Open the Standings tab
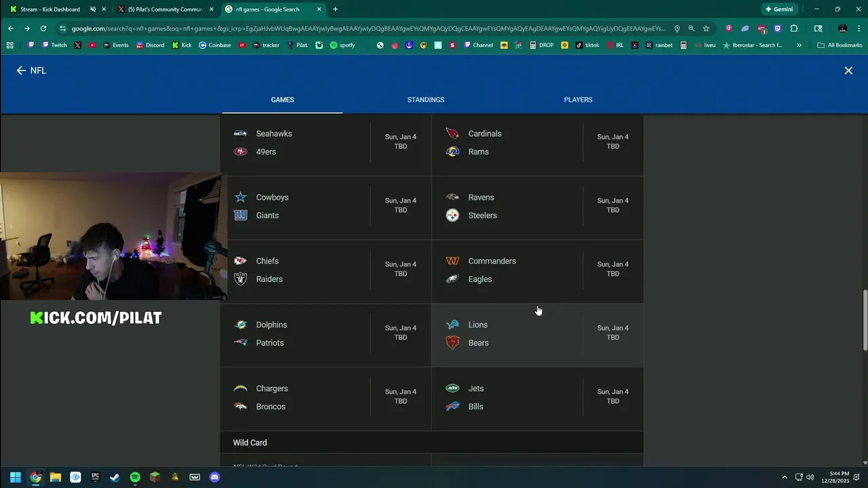Image resolution: width=868 pixels, height=488 pixels. click(x=426, y=100)
